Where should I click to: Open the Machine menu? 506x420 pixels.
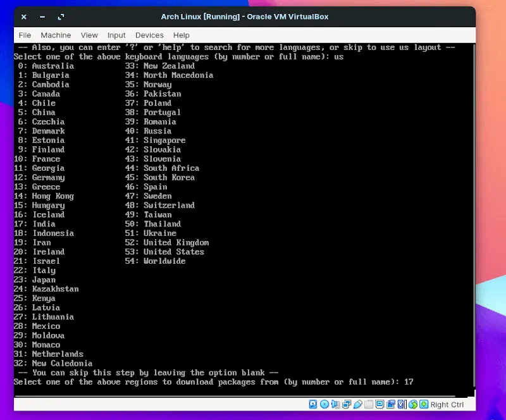tap(56, 35)
